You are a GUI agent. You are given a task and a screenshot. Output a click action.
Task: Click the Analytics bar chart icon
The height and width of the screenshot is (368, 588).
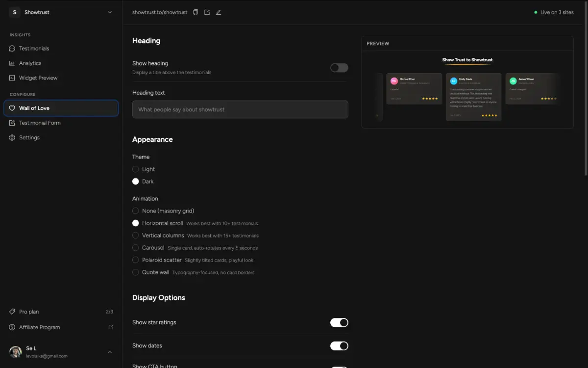point(12,63)
